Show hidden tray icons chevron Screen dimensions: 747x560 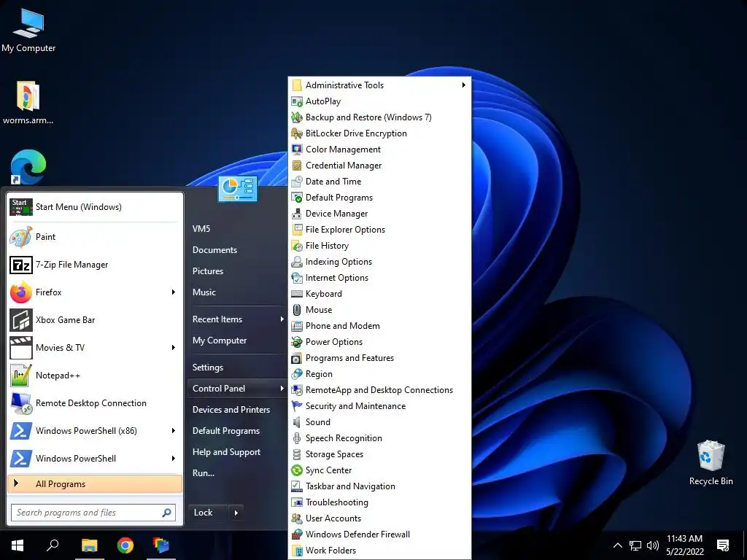[617, 545]
